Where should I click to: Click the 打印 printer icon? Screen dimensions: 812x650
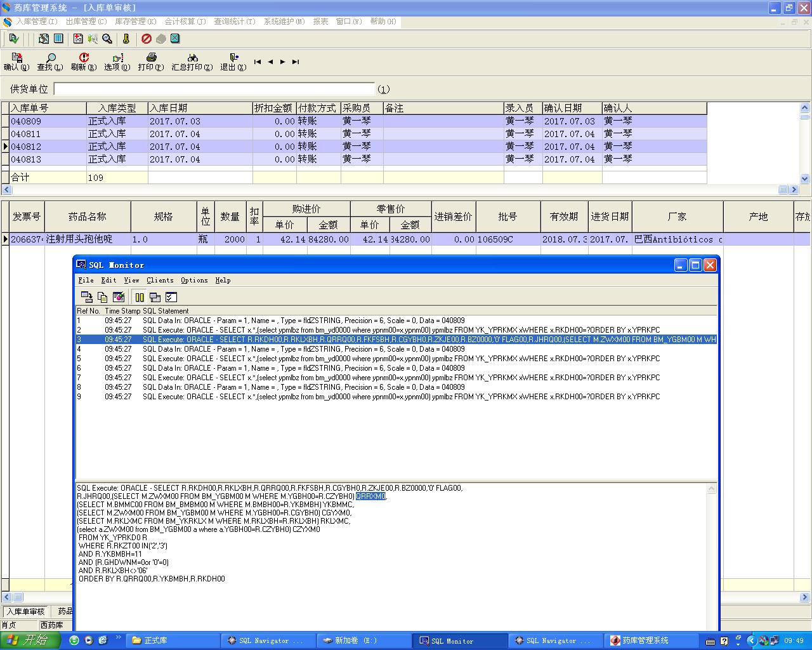[151, 58]
